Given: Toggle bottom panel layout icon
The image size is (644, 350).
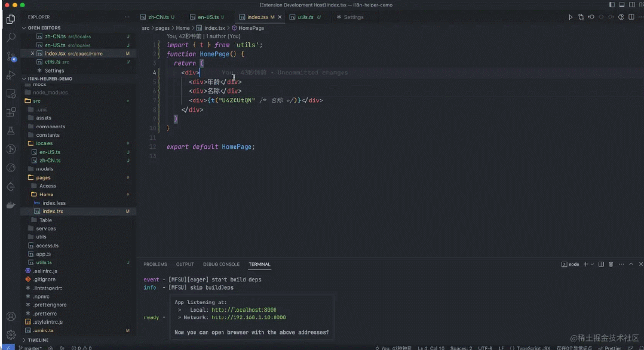Looking at the screenshot, I should (622, 5).
